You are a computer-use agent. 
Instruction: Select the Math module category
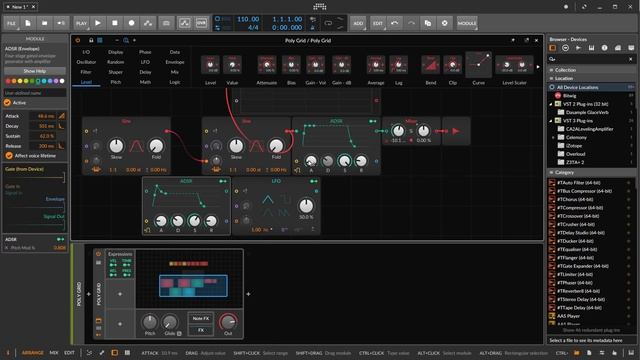(145, 82)
